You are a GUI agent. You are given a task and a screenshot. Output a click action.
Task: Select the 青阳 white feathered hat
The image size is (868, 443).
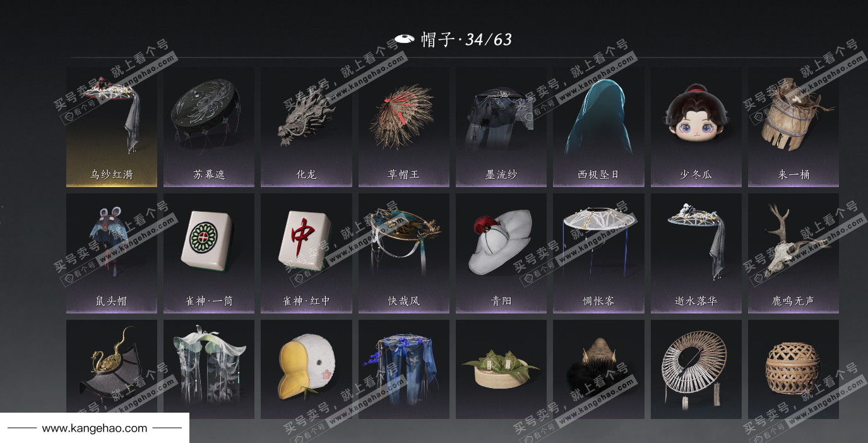coord(501,253)
